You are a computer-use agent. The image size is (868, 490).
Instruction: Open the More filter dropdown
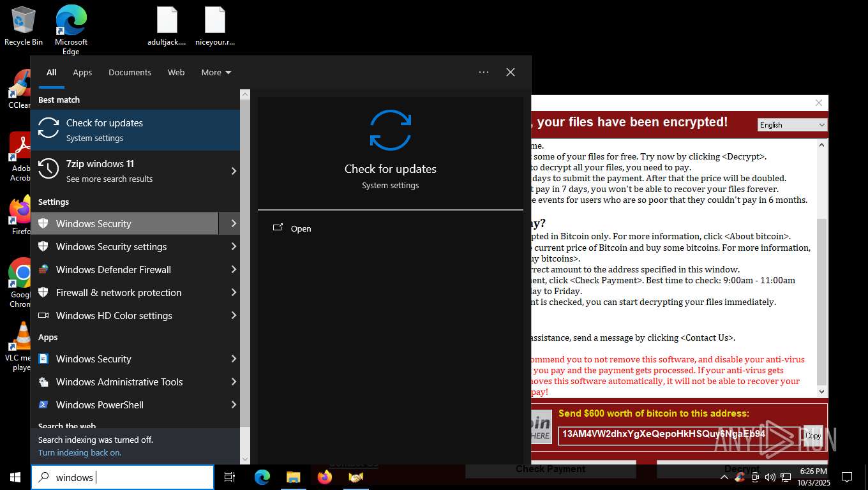[216, 72]
